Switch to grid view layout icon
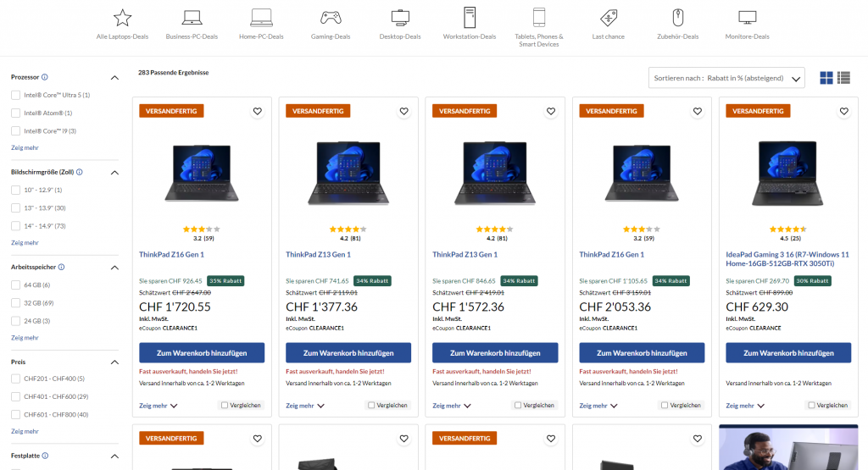This screenshot has width=868, height=470. [826, 78]
